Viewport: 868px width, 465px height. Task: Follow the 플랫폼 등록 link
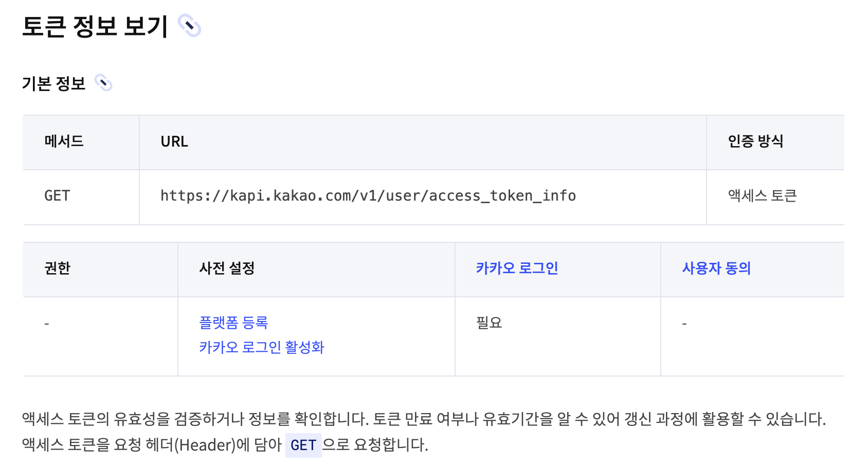pos(233,323)
